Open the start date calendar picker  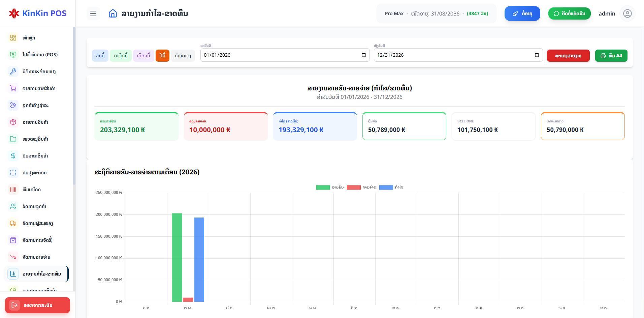pyautogui.click(x=363, y=55)
